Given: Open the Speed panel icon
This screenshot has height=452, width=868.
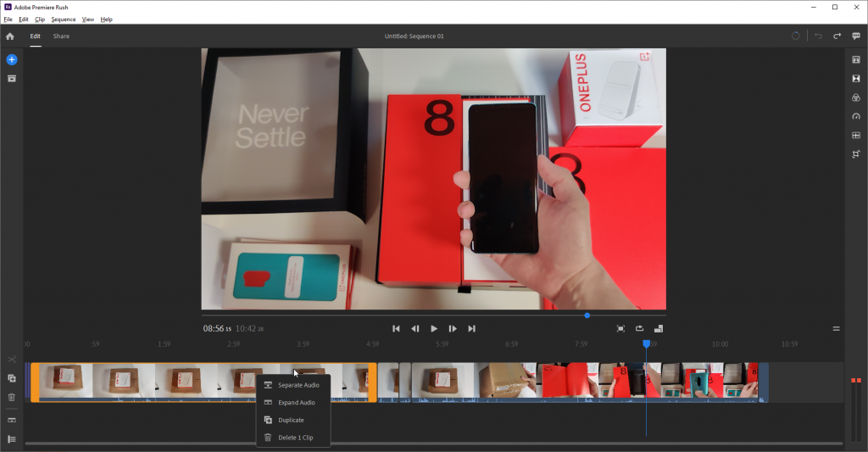Looking at the screenshot, I should pyautogui.click(x=856, y=116).
